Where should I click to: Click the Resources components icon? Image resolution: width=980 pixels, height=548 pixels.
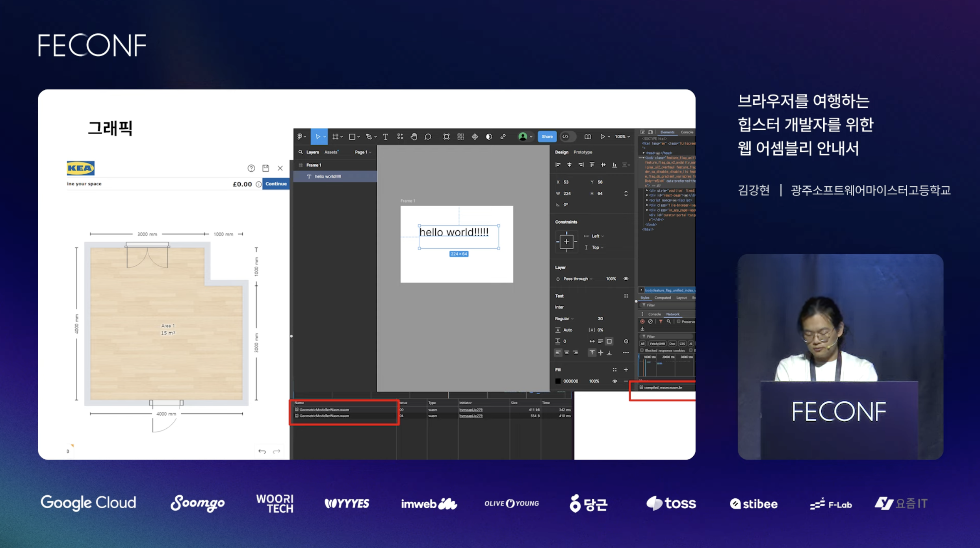click(400, 137)
